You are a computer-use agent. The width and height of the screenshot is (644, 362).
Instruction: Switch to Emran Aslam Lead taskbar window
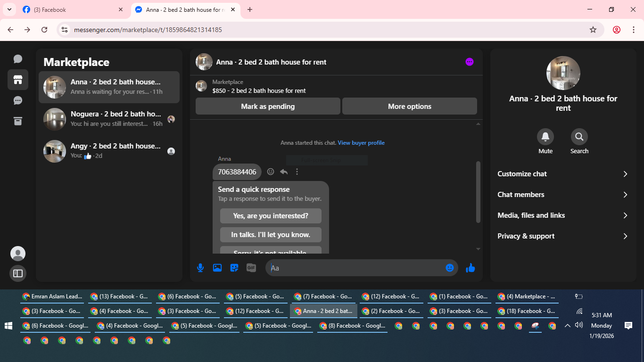(52, 296)
